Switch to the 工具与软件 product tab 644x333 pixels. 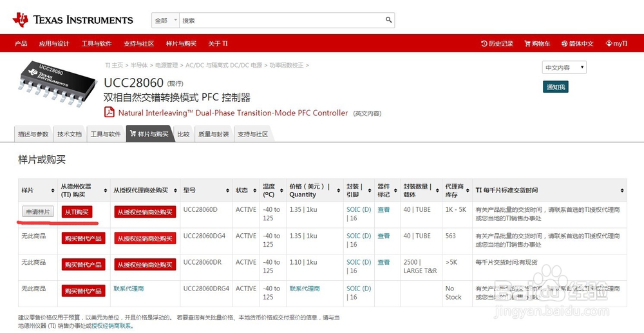pyautogui.click(x=106, y=134)
